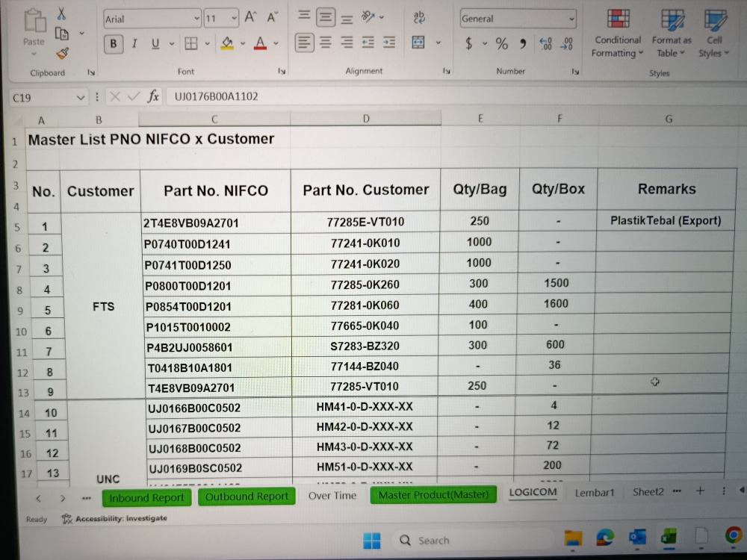Open Number format dialog launcher

pyautogui.click(x=575, y=72)
